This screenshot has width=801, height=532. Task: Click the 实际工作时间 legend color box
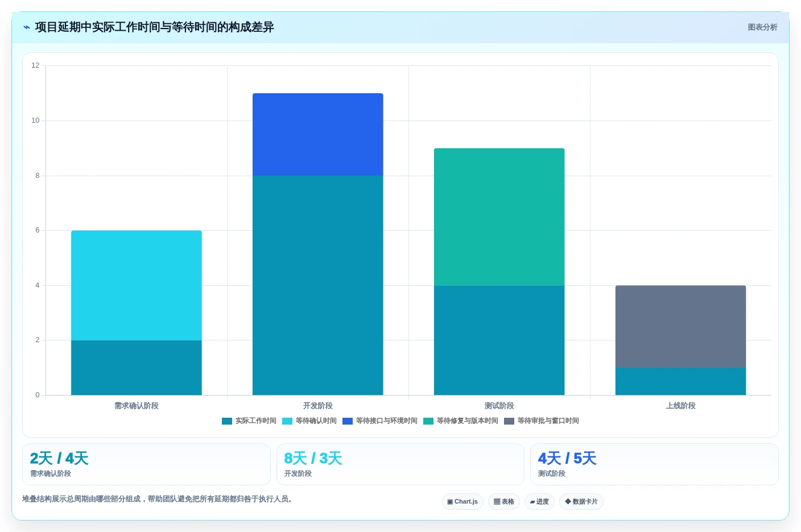click(x=227, y=421)
